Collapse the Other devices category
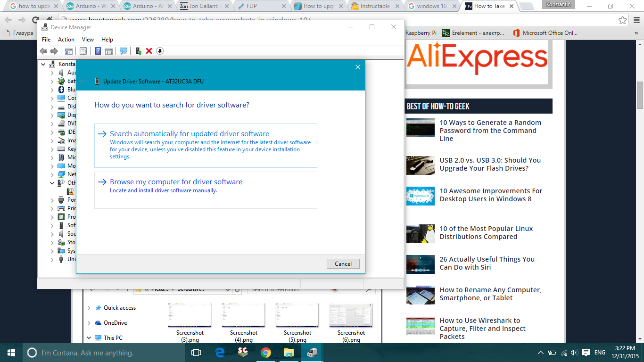This screenshot has height=362, width=644. [53, 183]
